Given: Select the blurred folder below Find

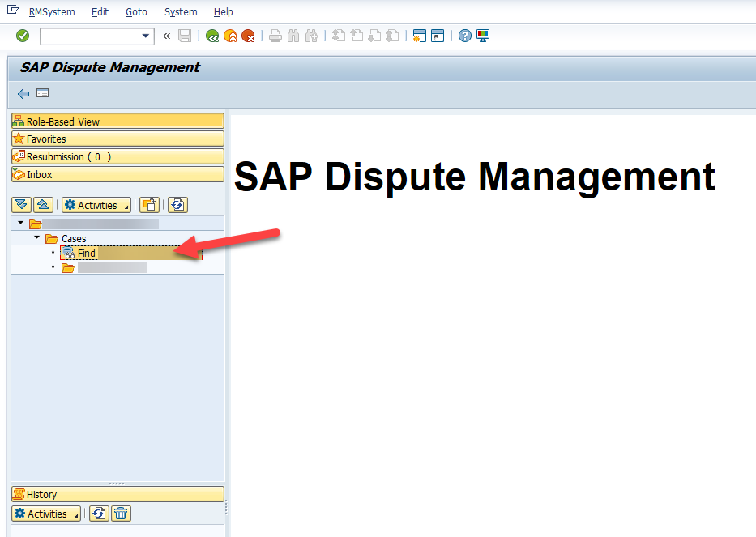Looking at the screenshot, I should tap(105, 267).
